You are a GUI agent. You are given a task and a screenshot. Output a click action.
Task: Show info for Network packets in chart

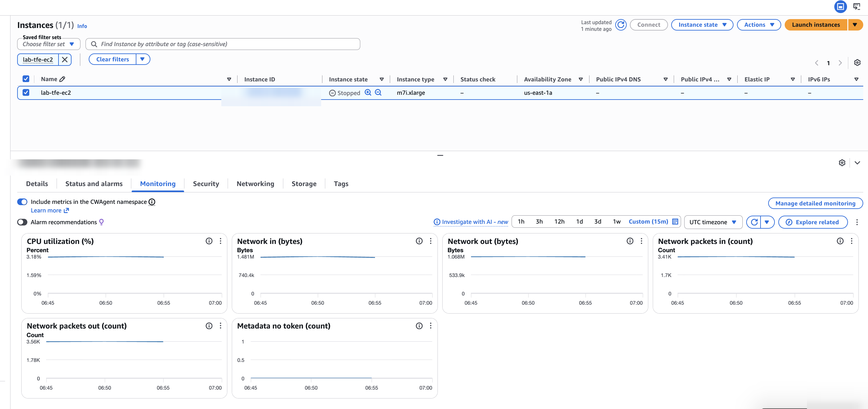pyautogui.click(x=840, y=241)
